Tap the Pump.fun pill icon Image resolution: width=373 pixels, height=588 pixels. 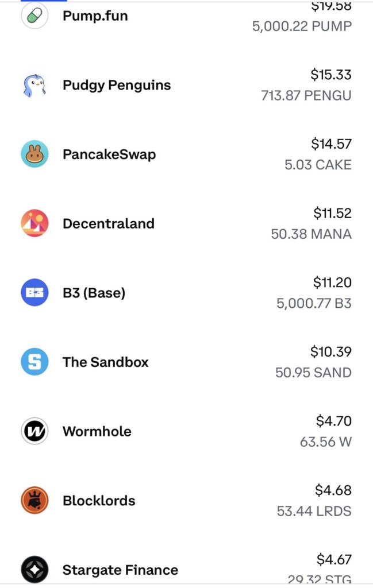[x=34, y=16]
